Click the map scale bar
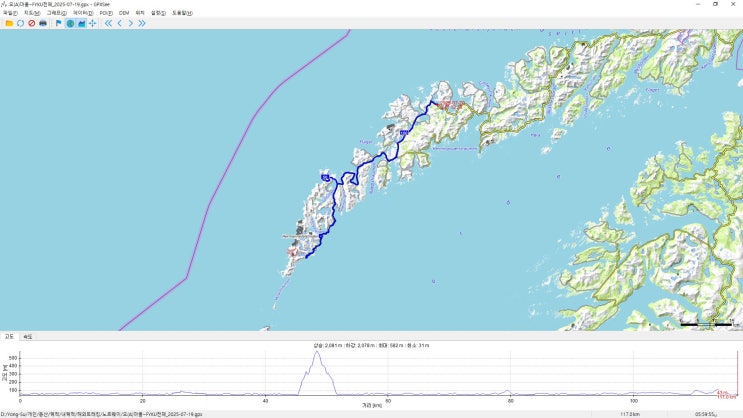743x418 pixels. (x=709, y=324)
